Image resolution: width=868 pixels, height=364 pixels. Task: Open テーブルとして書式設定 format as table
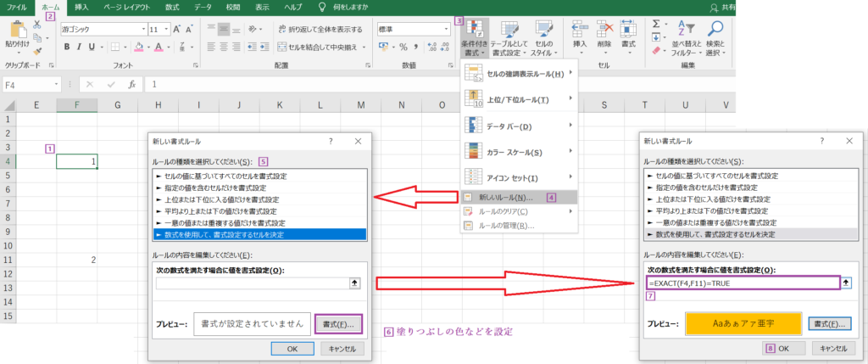pyautogui.click(x=509, y=38)
